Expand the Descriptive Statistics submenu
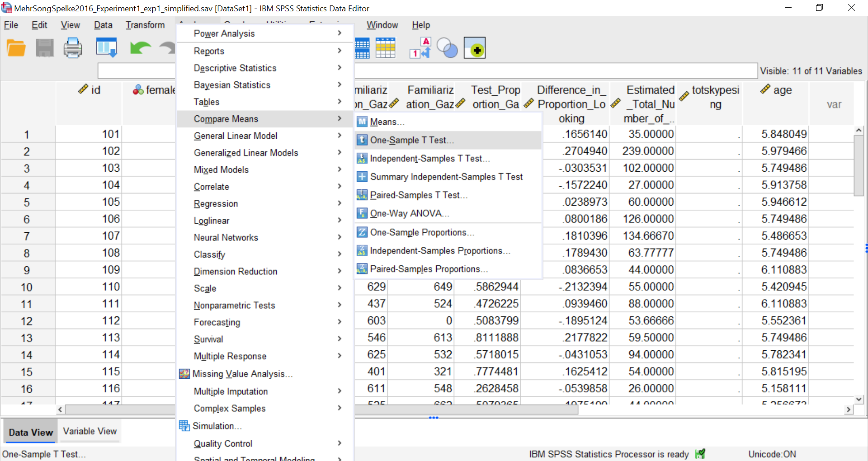 click(x=264, y=68)
